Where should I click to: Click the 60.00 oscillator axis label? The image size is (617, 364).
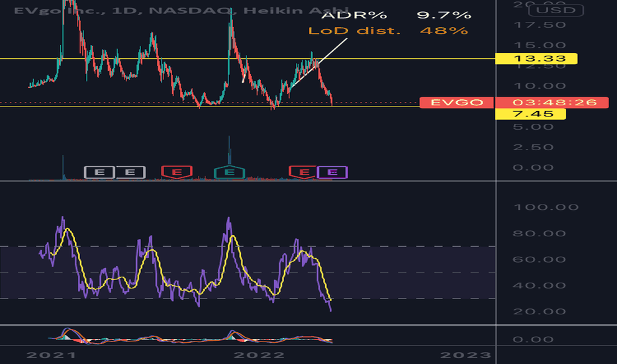point(540,259)
